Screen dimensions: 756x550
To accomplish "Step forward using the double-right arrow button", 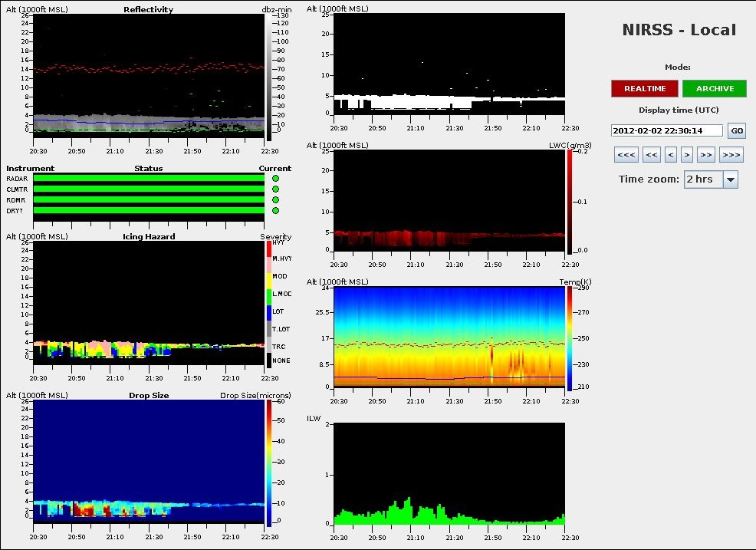I will 707,155.
